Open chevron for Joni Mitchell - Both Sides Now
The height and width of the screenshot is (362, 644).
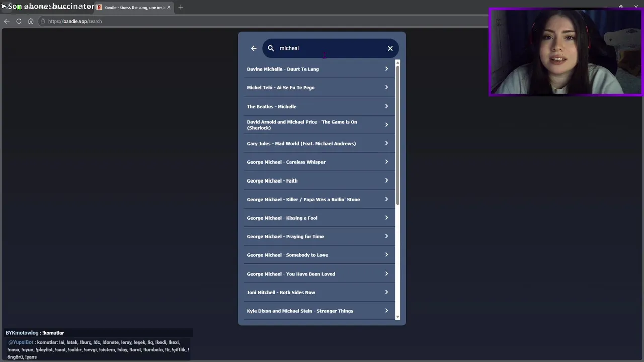pos(386,292)
